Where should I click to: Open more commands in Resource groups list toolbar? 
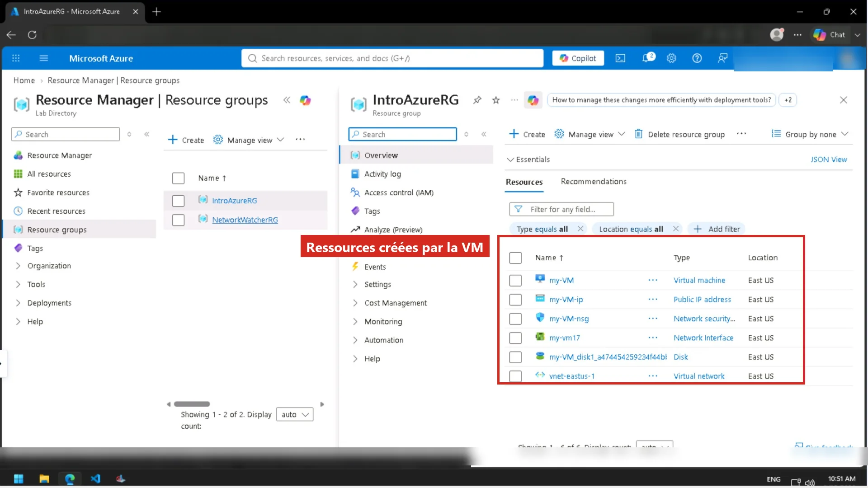[300, 140]
